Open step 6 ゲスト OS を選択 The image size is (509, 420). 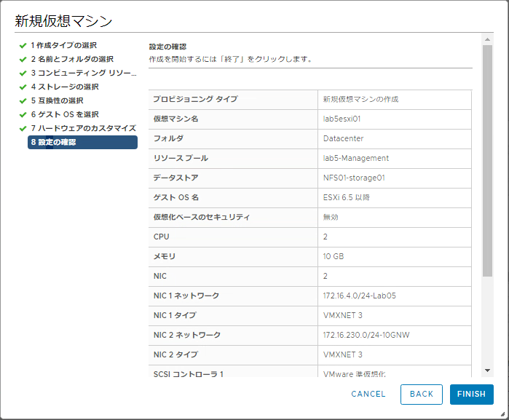pyautogui.click(x=65, y=114)
